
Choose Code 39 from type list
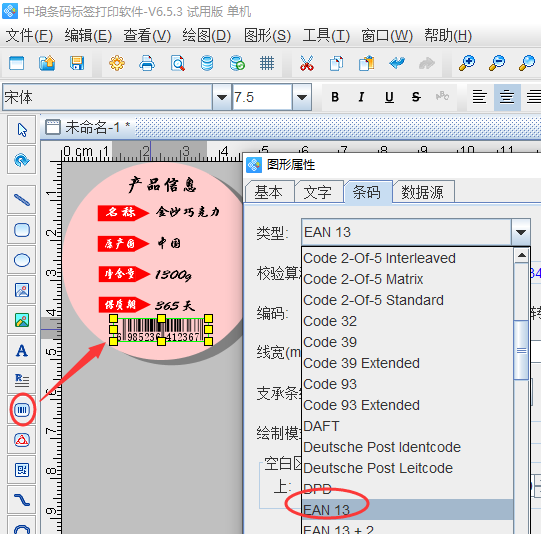pos(407,342)
